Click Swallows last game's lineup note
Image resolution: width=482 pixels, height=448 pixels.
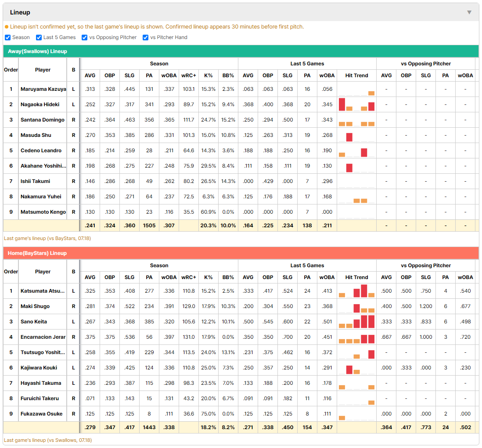tap(47, 238)
